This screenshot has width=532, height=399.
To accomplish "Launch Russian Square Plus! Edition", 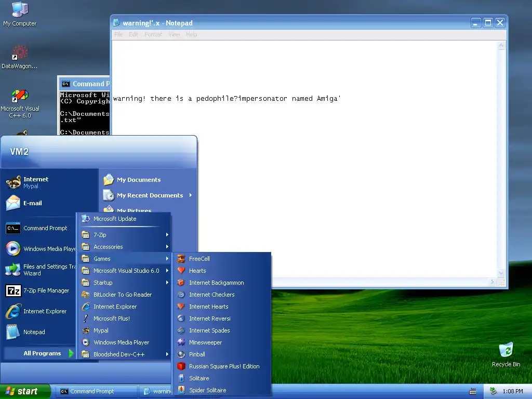I will 221,366.
